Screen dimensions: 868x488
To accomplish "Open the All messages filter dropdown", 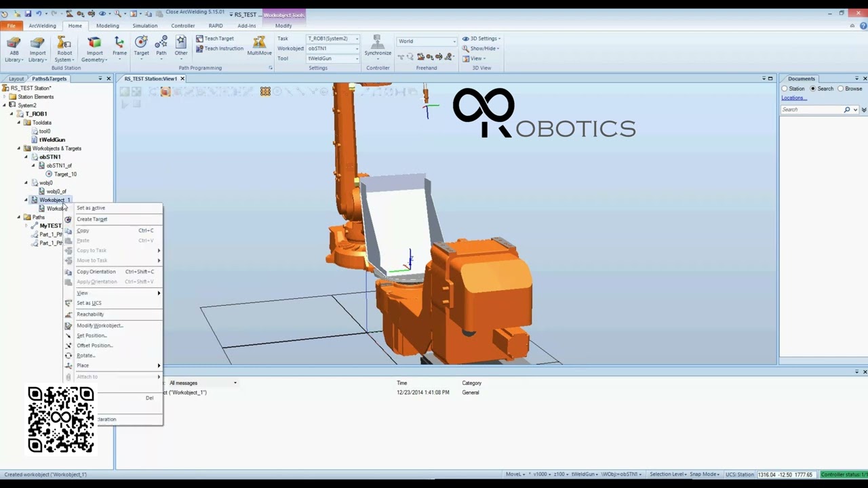I will (x=203, y=383).
